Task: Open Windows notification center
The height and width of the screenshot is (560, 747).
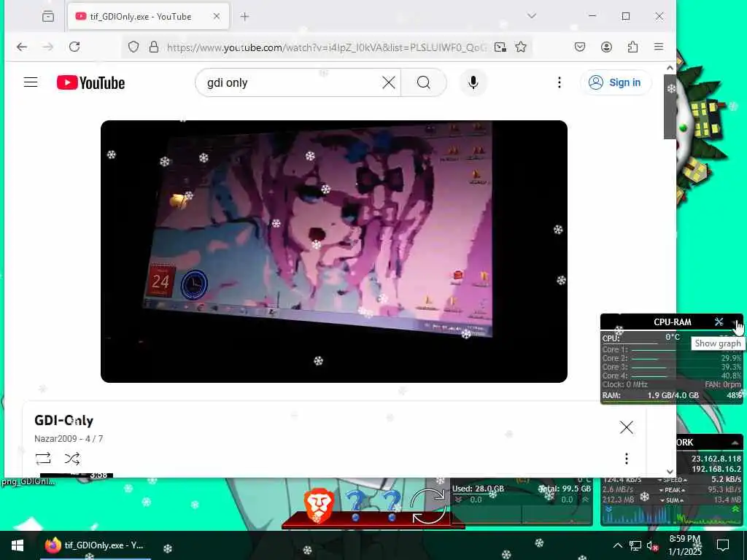Action: (x=723, y=545)
